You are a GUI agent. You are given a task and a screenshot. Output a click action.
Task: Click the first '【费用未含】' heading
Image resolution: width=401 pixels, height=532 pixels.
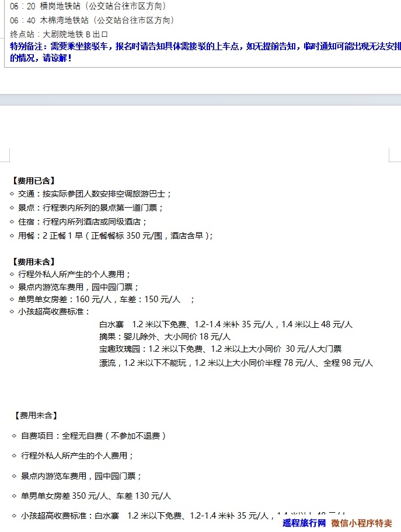(33, 262)
